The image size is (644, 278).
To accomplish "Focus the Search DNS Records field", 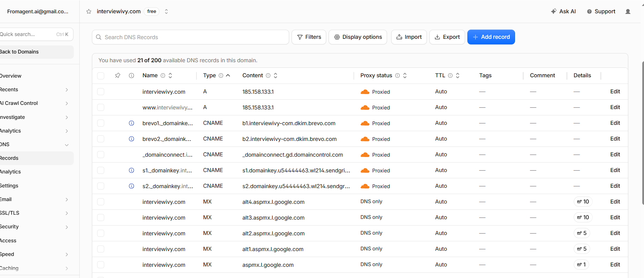I will [191, 37].
